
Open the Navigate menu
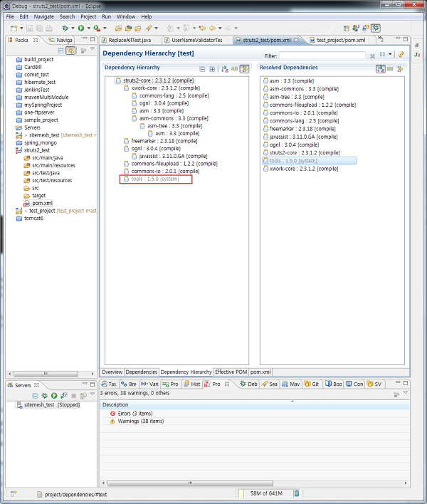point(43,16)
